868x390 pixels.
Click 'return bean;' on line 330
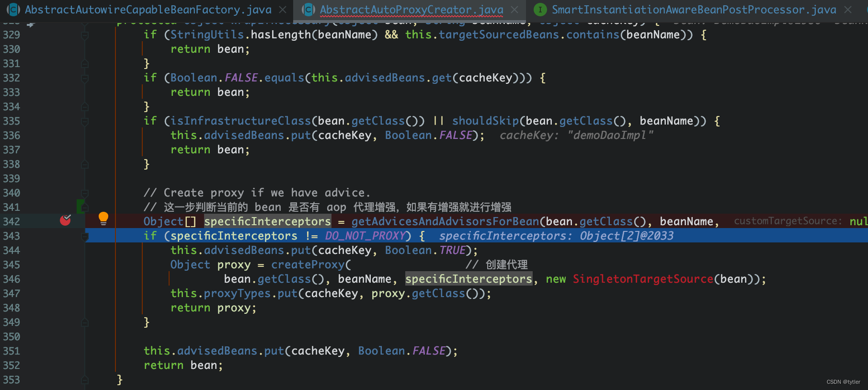[210, 49]
